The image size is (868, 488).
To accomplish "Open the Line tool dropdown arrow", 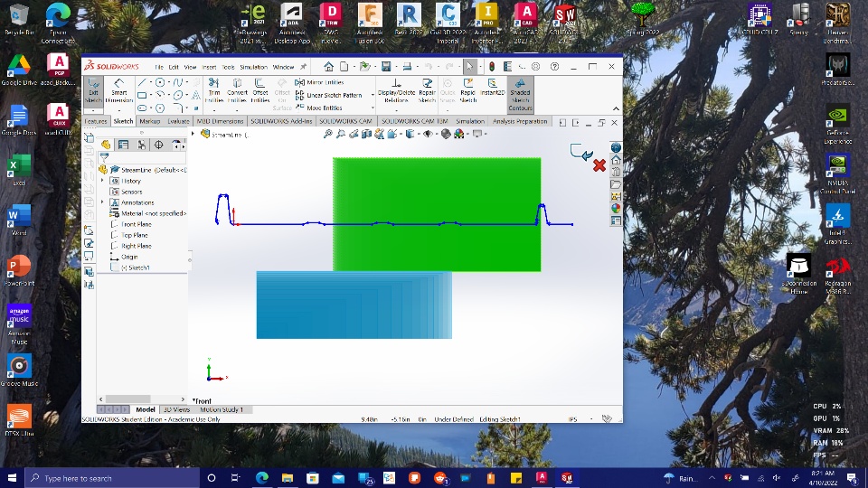I will pos(151,82).
